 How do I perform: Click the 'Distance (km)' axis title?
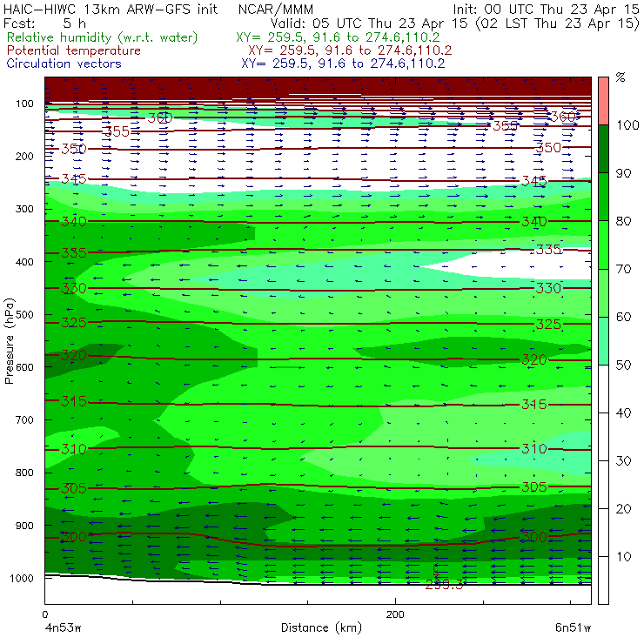(322, 627)
